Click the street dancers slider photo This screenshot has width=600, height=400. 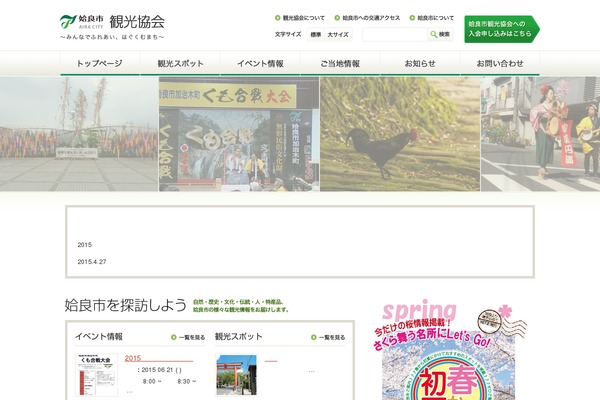tap(540, 134)
